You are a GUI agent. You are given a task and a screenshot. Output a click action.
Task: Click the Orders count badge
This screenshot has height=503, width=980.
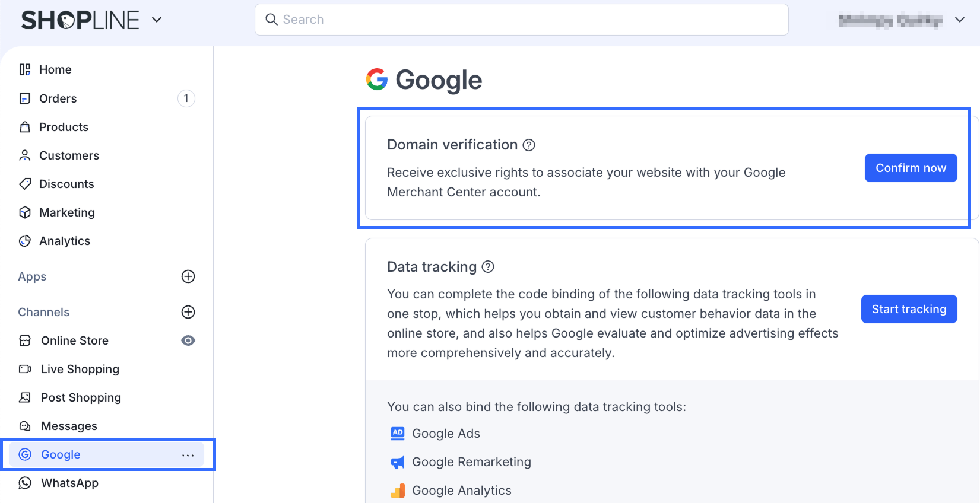(x=186, y=98)
